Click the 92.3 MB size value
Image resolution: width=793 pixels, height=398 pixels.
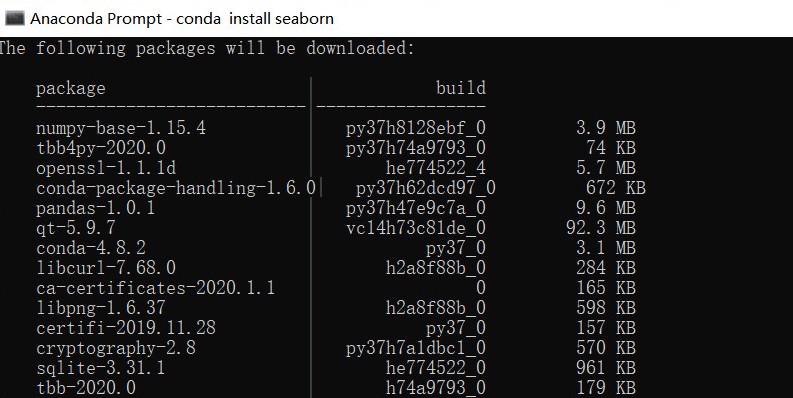[601, 228]
